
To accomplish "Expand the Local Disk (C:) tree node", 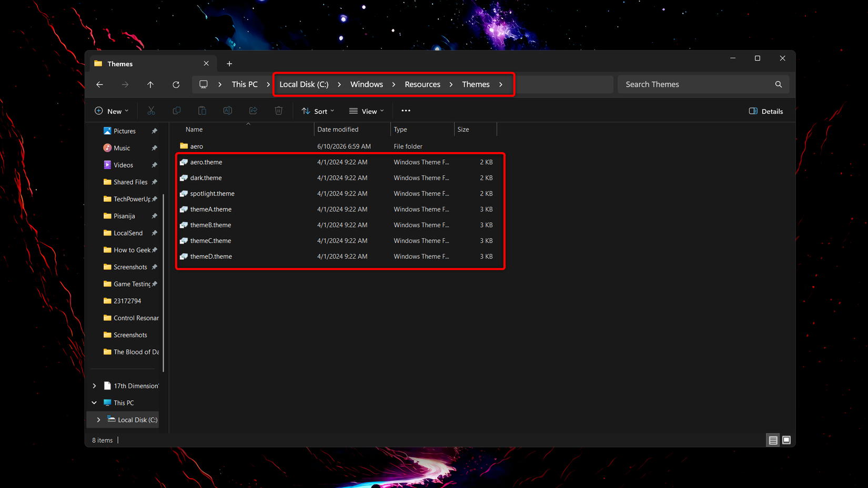I will click(98, 420).
